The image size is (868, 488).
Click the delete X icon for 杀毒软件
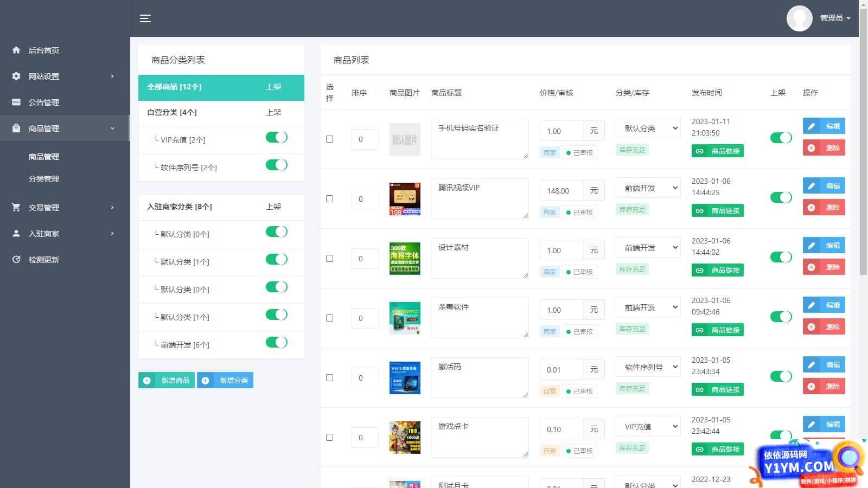[811, 326]
